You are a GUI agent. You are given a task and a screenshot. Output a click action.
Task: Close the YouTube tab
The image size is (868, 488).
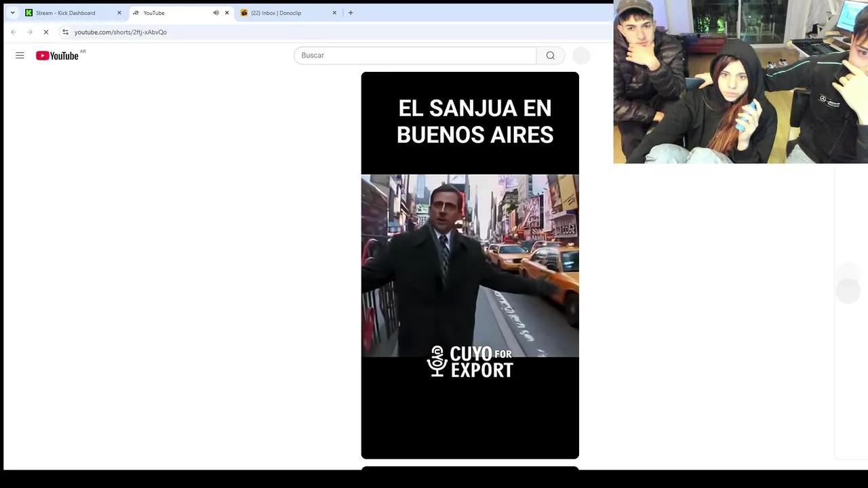pyautogui.click(x=226, y=13)
